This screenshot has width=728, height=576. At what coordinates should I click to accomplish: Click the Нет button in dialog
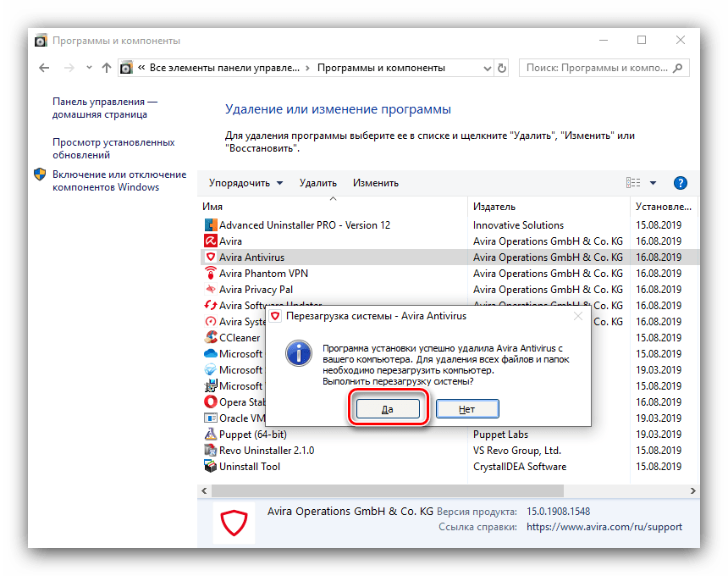coord(467,409)
